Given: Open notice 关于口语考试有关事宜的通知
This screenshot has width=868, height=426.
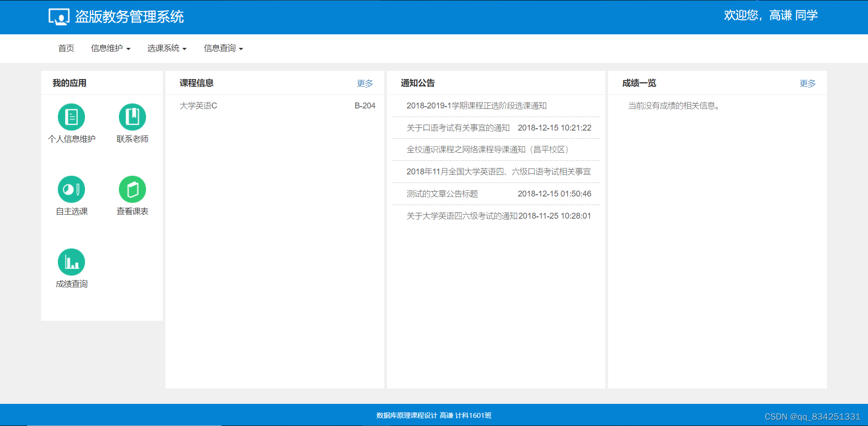Looking at the screenshot, I should point(458,128).
